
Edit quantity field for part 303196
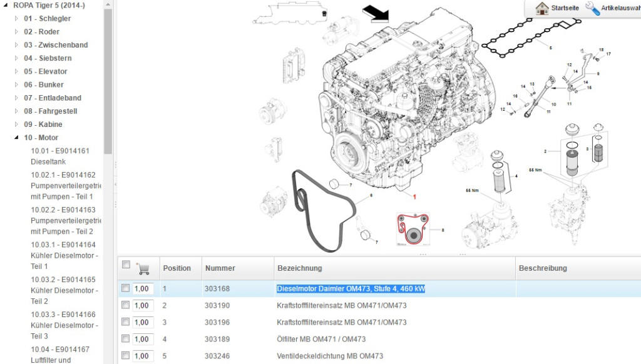pyautogui.click(x=143, y=322)
